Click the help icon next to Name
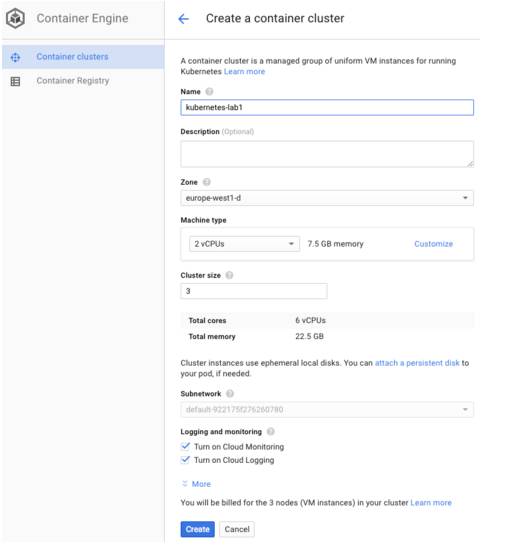 click(209, 91)
